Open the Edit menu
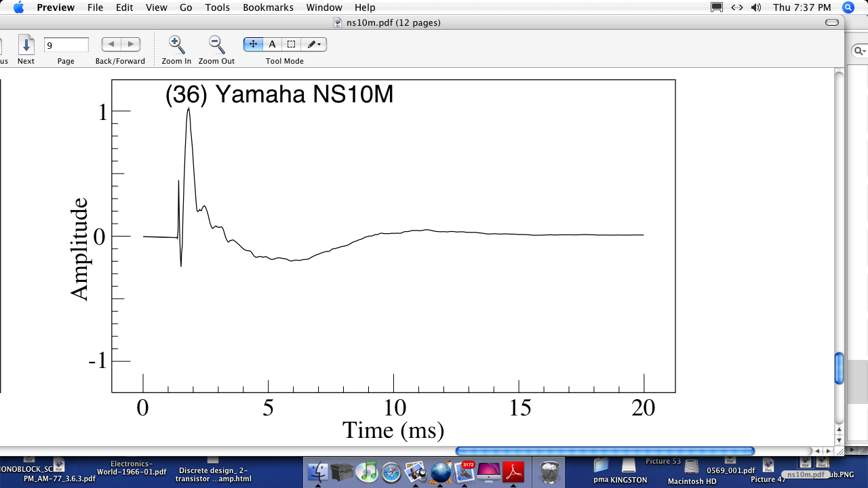 [x=124, y=7]
